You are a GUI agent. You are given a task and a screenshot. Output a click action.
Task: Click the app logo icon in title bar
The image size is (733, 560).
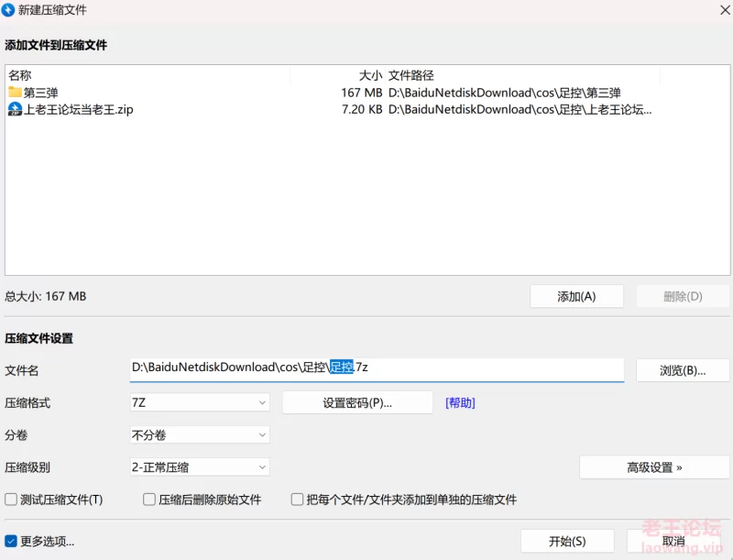9,10
